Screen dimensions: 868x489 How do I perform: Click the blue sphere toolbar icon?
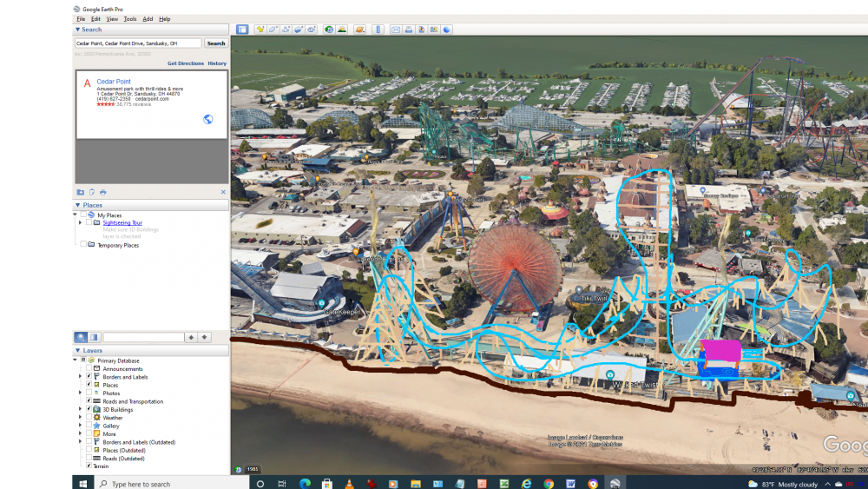point(447,30)
